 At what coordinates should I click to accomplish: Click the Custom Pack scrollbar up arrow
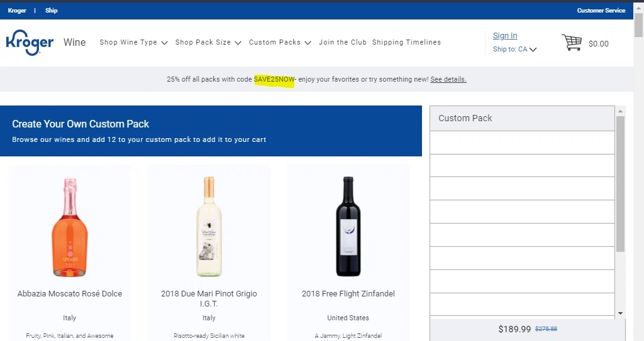(620, 111)
